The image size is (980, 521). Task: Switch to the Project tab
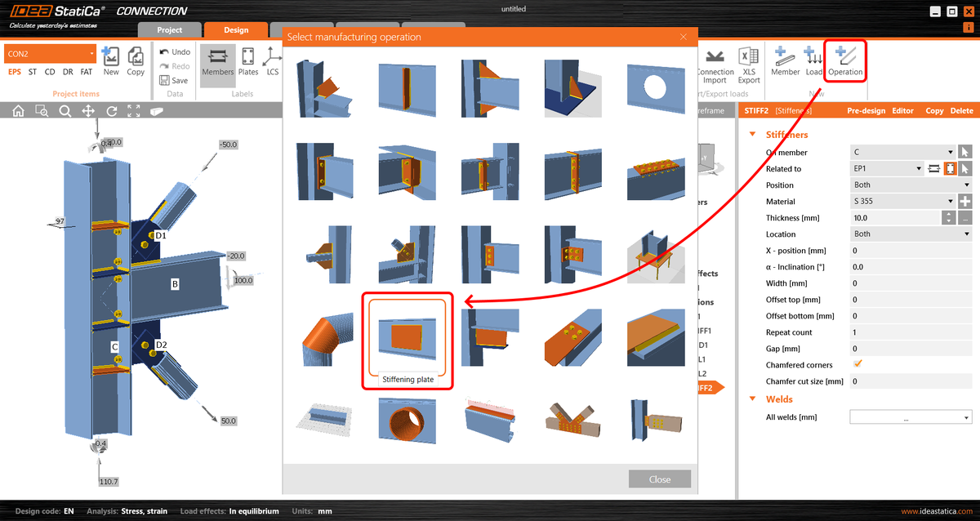point(169,29)
